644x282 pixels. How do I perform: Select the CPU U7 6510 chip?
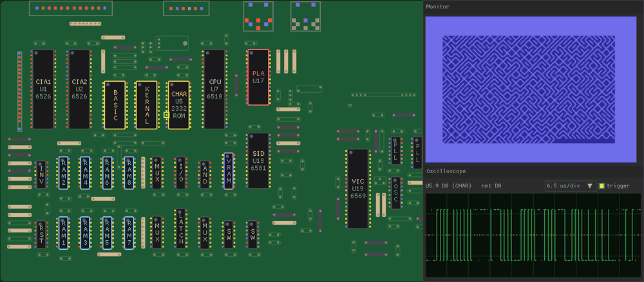click(x=215, y=89)
